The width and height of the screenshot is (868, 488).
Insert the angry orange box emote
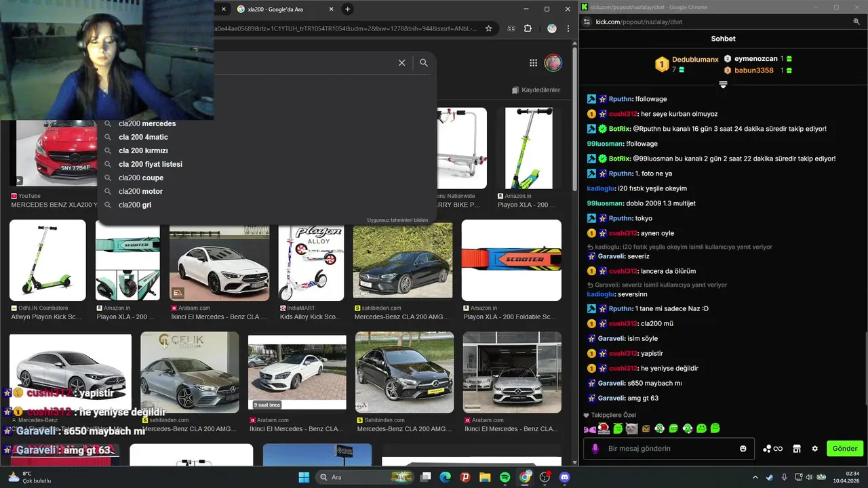point(646,428)
